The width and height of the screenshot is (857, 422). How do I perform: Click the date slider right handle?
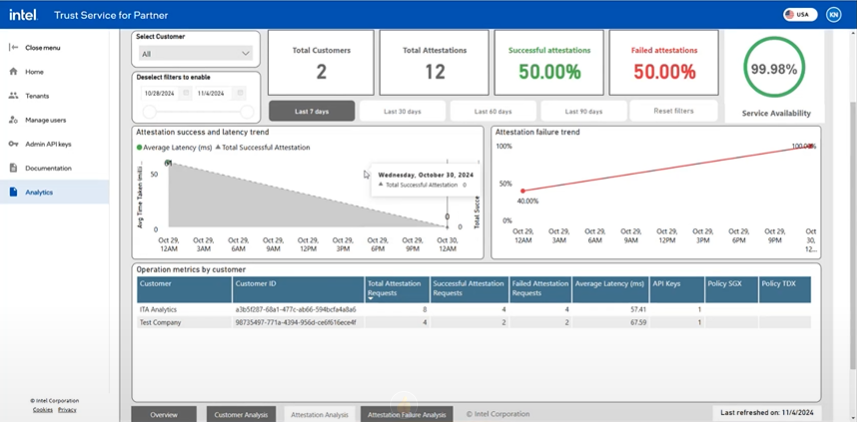point(247,113)
